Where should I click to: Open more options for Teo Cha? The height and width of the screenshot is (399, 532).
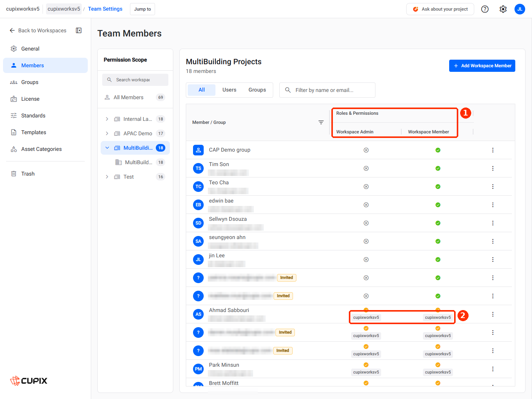coord(493,187)
